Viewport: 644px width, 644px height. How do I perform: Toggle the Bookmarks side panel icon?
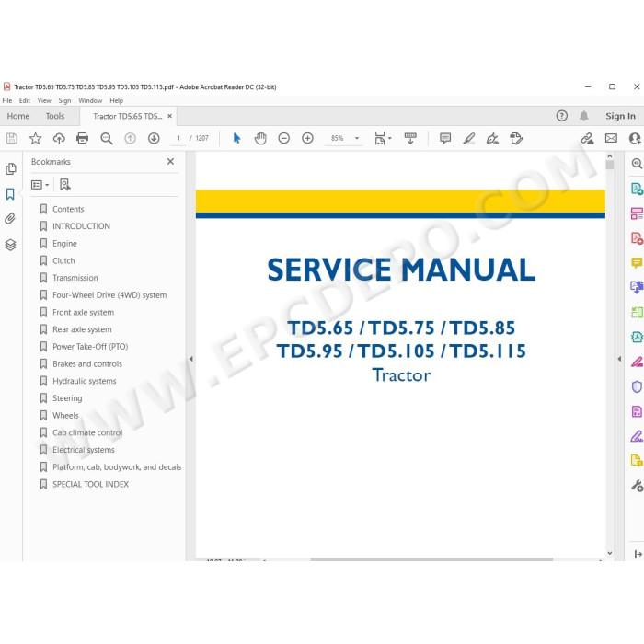(10, 194)
